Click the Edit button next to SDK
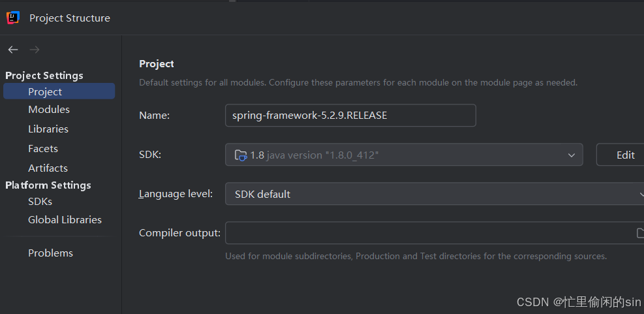This screenshot has height=314, width=644. pos(620,155)
